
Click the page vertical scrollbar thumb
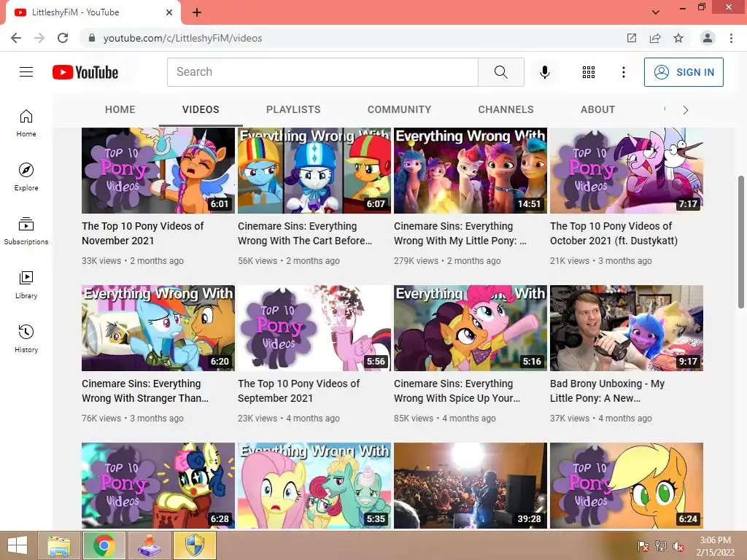pyautogui.click(x=741, y=242)
